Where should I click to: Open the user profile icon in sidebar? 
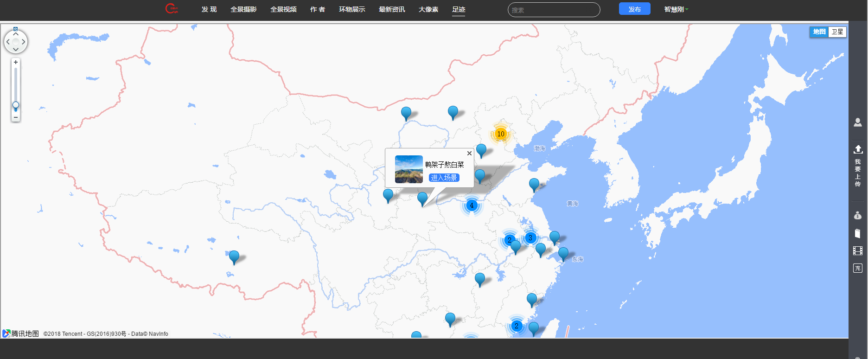coord(858,122)
